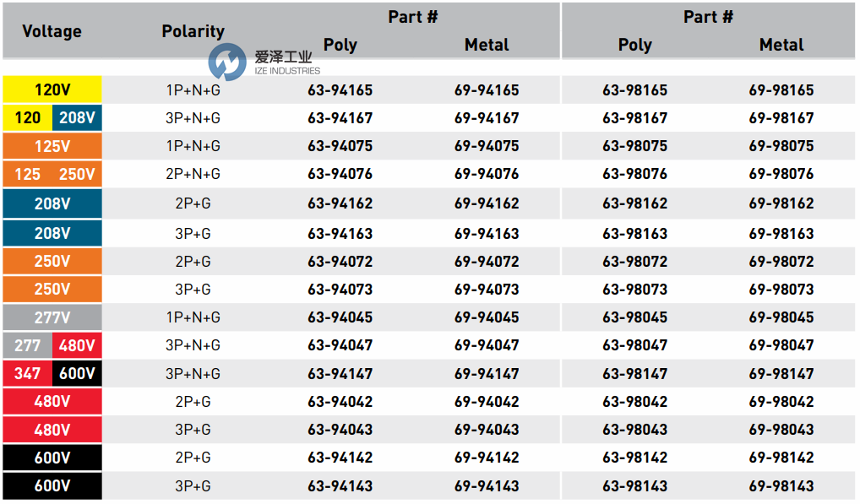
Task: Select part number 63-94047
Action: pos(340,345)
